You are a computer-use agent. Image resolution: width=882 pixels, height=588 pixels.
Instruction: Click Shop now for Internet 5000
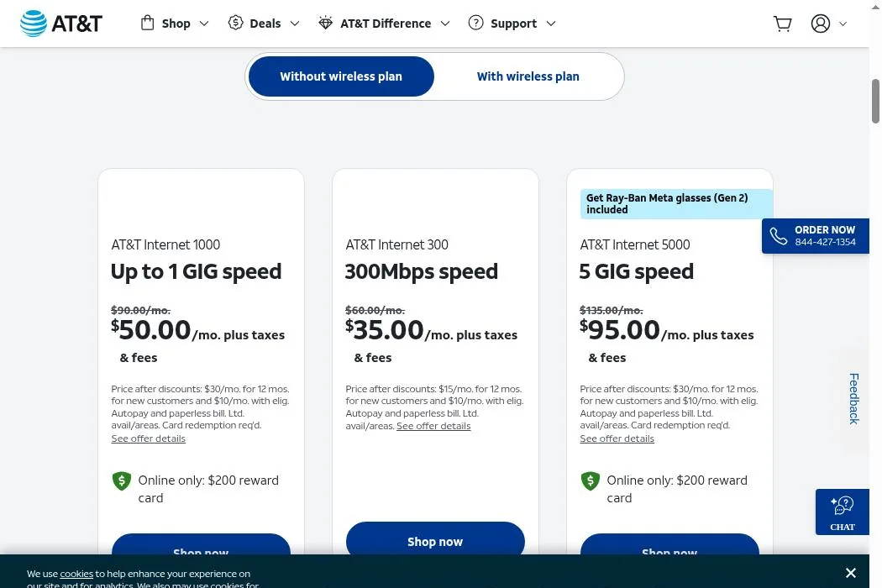[669, 544]
